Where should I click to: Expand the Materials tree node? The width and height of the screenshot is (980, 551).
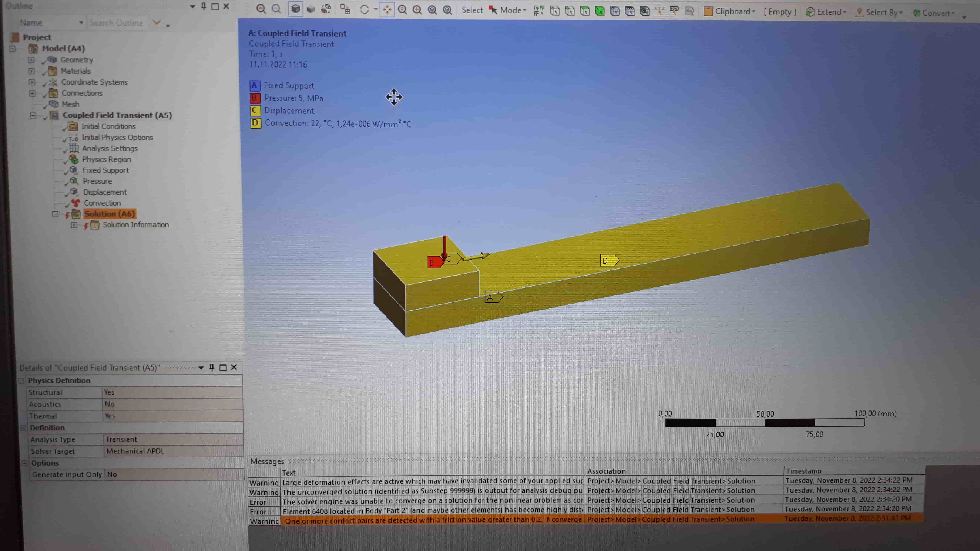point(31,71)
